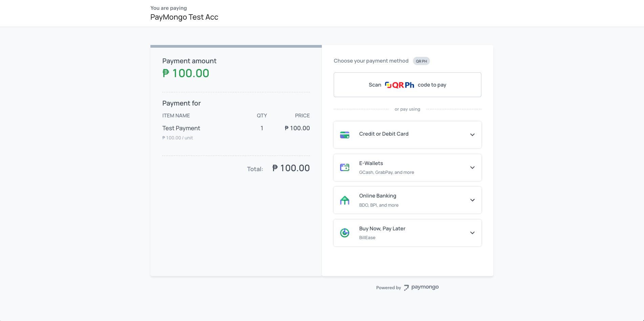Click the QR PH badge
644x321 pixels.
(x=421, y=61)
